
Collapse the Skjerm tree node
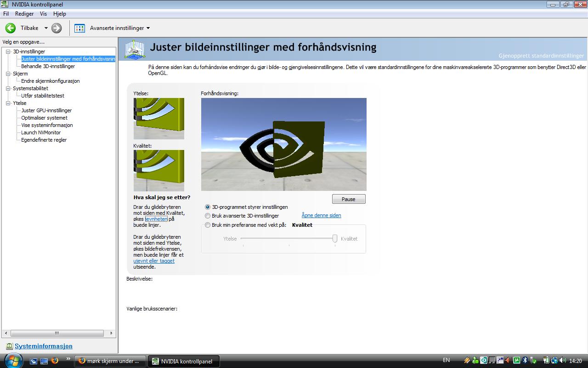click(x=8, y=74)
